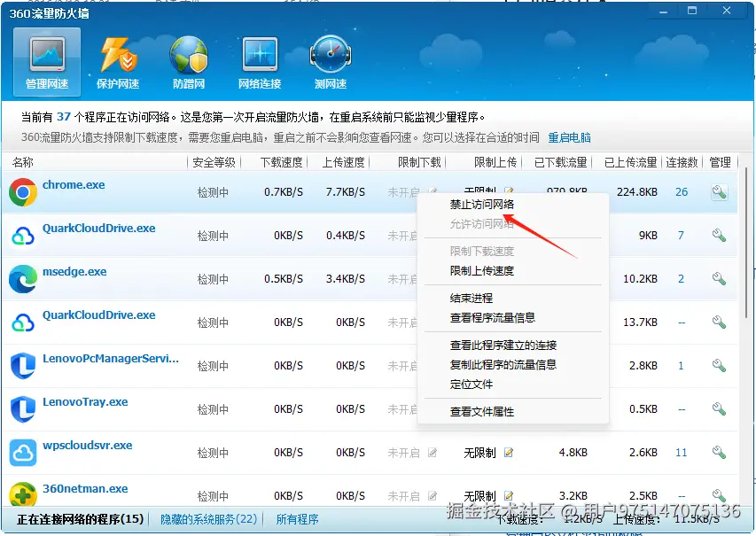Open the 保护网速 lightning icon

pyautogui.click(x=118, y=55)
